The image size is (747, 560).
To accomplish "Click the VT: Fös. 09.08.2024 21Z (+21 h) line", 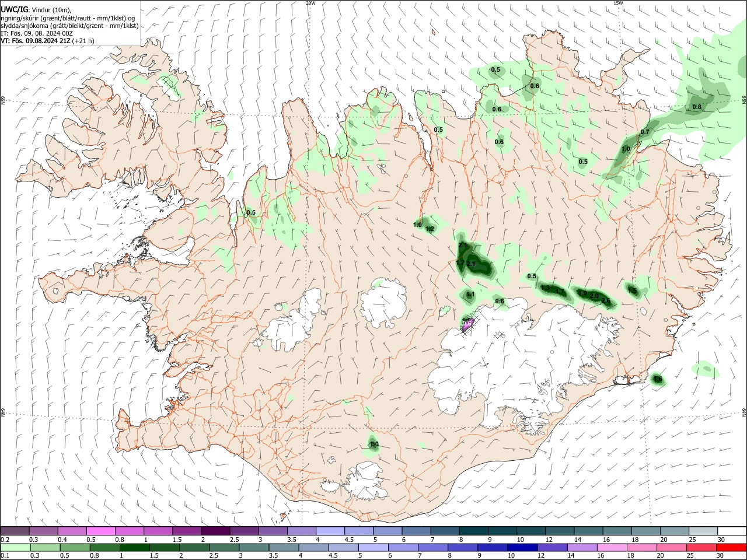I will pyautogui.click(x=47, y=41).
